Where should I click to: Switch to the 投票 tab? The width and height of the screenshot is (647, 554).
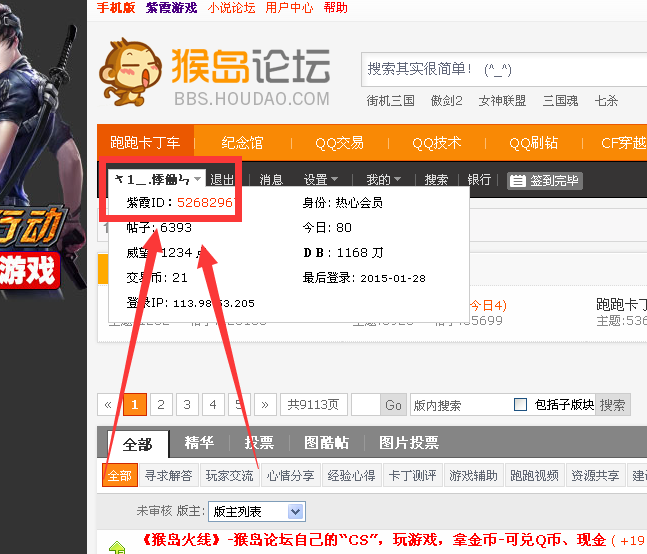(259, 443)
